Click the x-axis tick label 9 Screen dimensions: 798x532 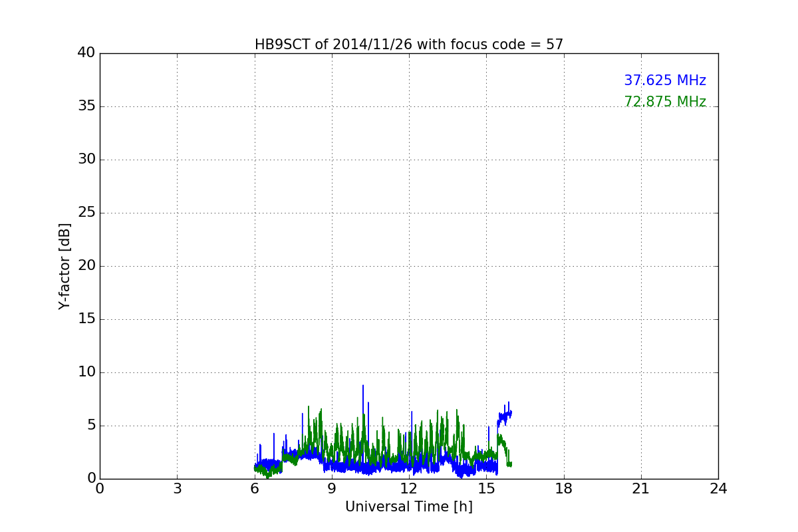pos(332,489)
